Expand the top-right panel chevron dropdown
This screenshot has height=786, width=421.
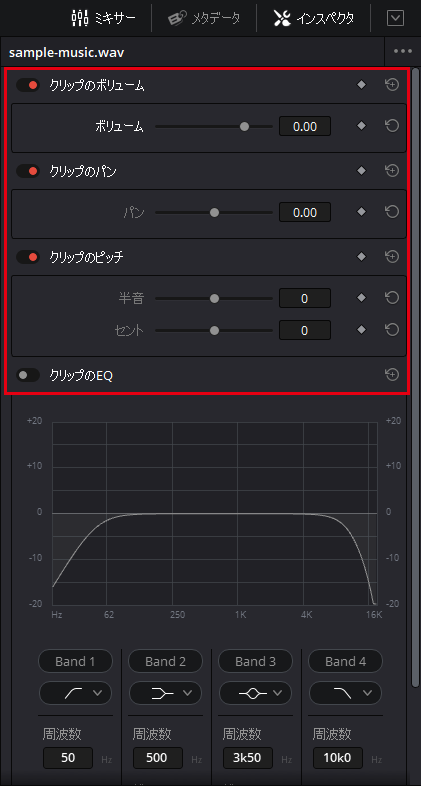click(x=395, y=19)
